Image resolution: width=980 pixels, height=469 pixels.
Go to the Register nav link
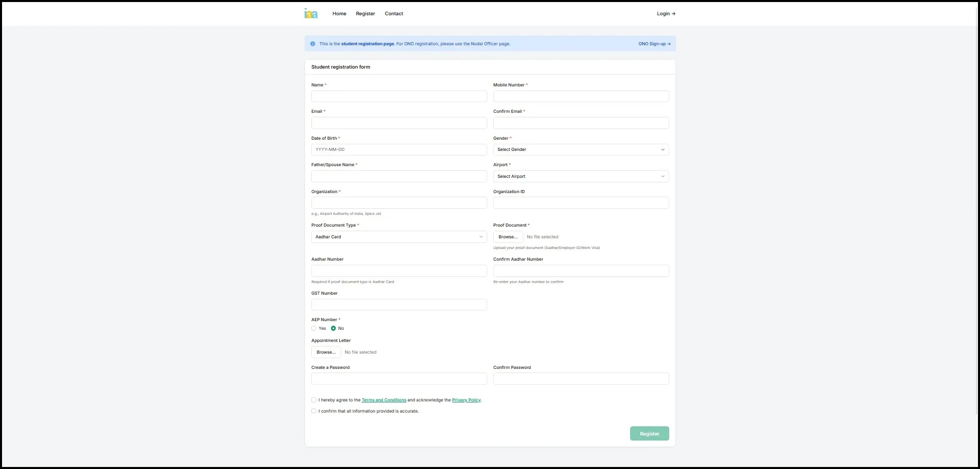tap(365, 14)
